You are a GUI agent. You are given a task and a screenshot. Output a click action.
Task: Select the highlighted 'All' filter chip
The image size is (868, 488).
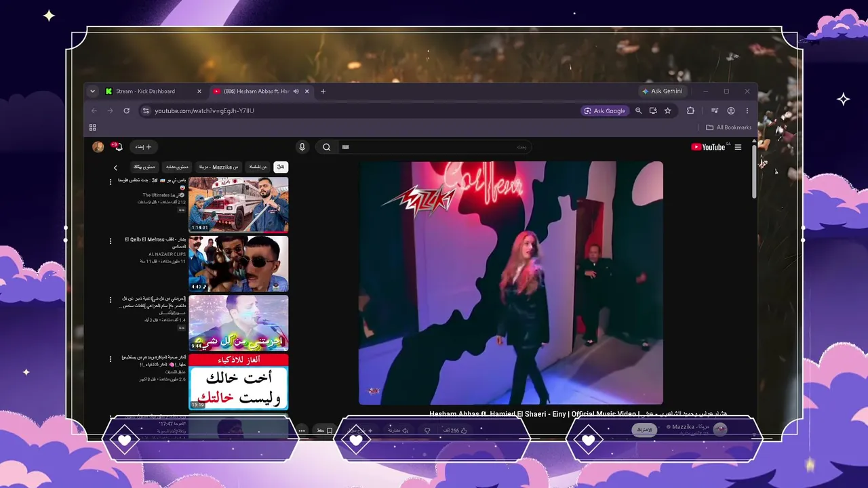tap(281, 167)
